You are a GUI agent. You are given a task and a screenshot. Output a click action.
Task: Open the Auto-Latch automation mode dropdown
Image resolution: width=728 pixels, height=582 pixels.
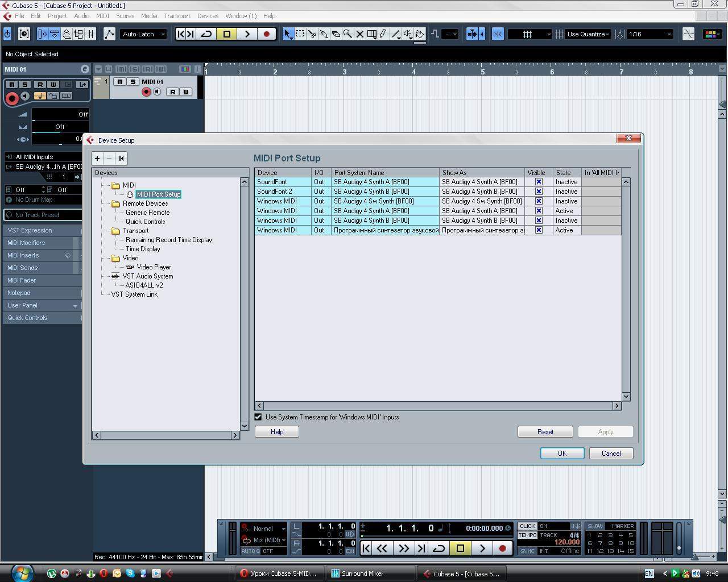(x=143, y=34)
